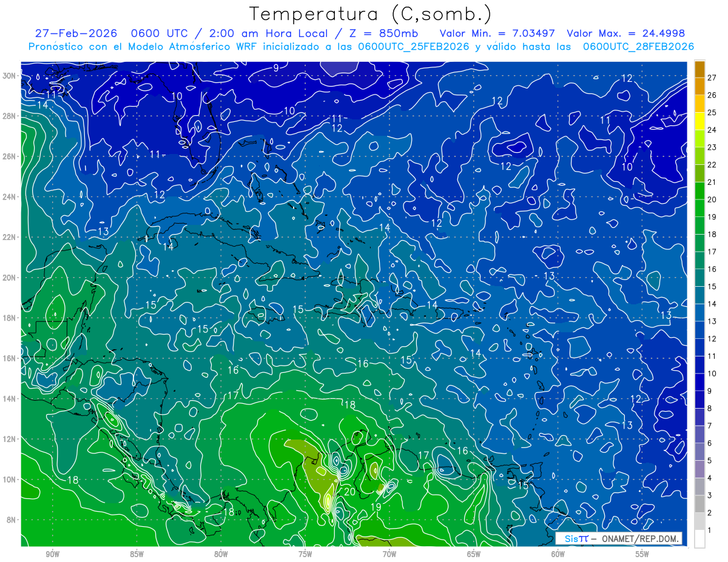Click the color scale label 3
Screen dimensions: 728x562
click(710, 495)
